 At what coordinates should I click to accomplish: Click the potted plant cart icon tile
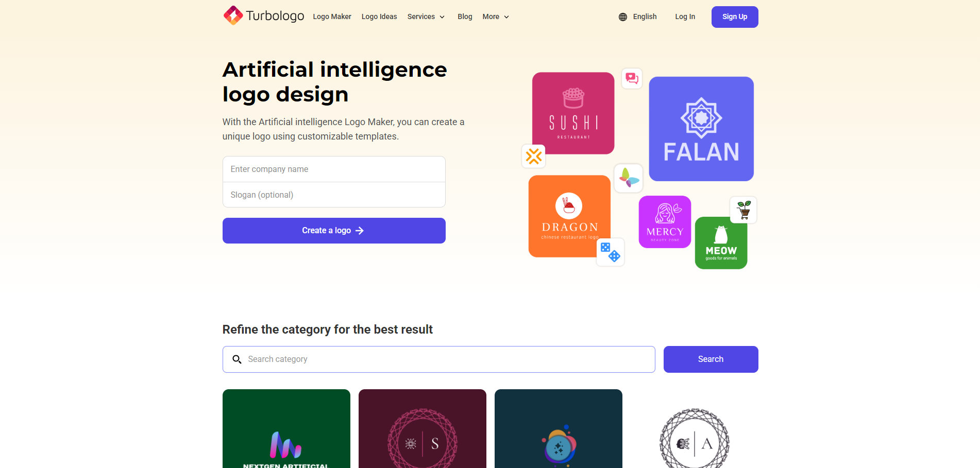[744, 210]
